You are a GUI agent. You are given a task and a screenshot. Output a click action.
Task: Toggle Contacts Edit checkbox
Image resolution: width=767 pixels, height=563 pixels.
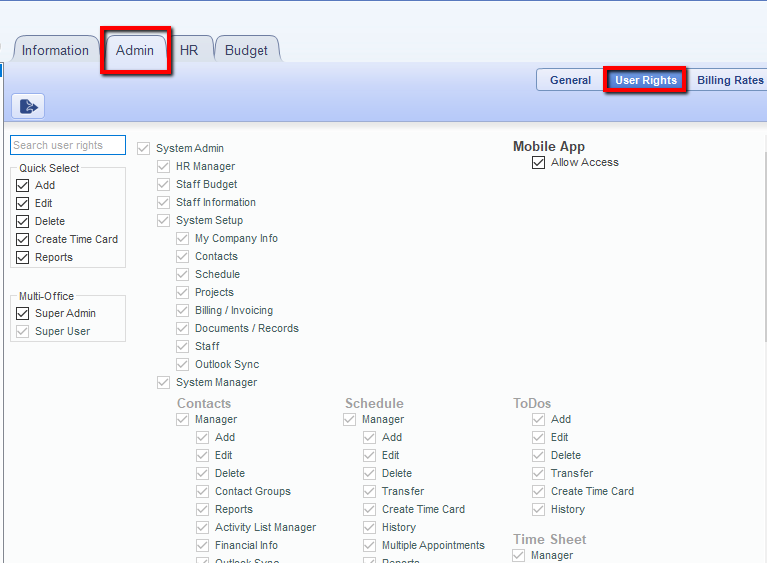(203, 455)
